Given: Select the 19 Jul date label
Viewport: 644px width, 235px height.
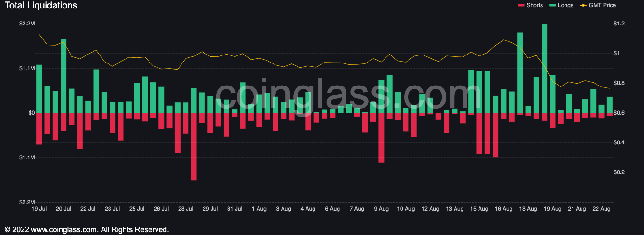Looking at the screenshot, I should [39, 208].
